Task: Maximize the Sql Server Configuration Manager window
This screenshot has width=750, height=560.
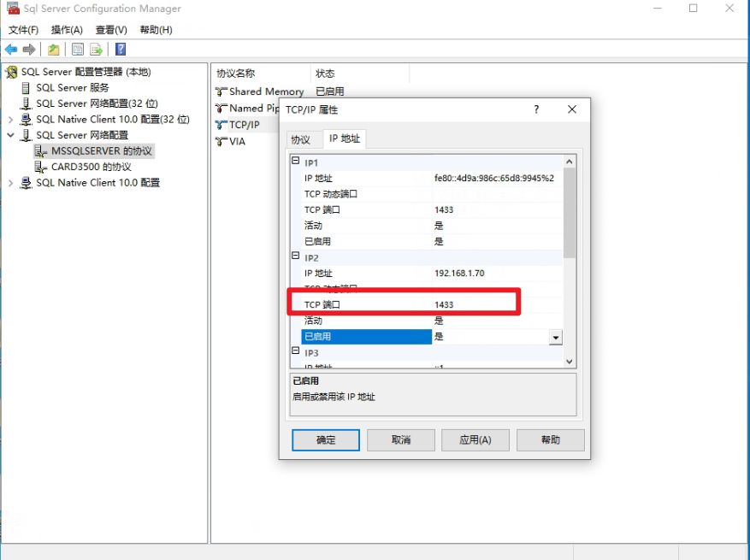Action: coord(693,9)
